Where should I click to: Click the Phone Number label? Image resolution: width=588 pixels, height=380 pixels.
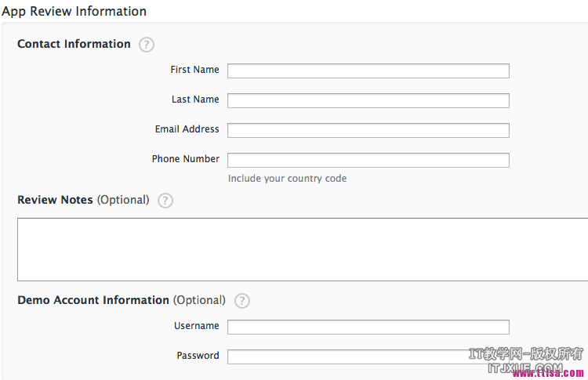[185, 159]
